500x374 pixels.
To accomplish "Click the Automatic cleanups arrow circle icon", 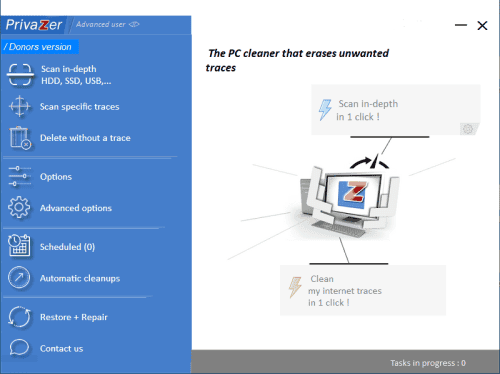I will tap(19, 277).
